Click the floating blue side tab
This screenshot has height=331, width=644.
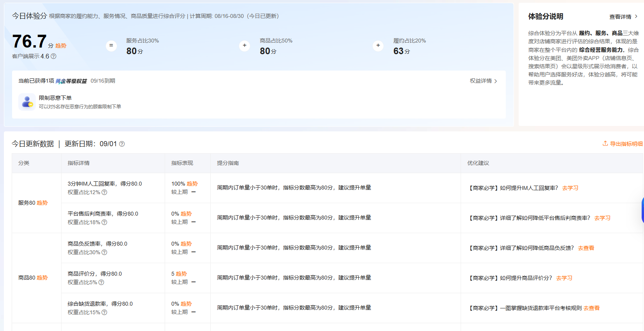642,211
